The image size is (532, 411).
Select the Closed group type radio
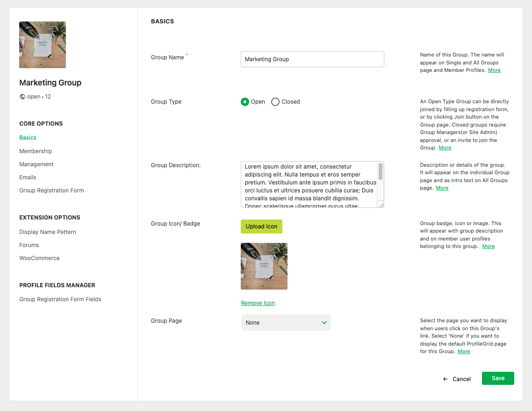(275, 102)
